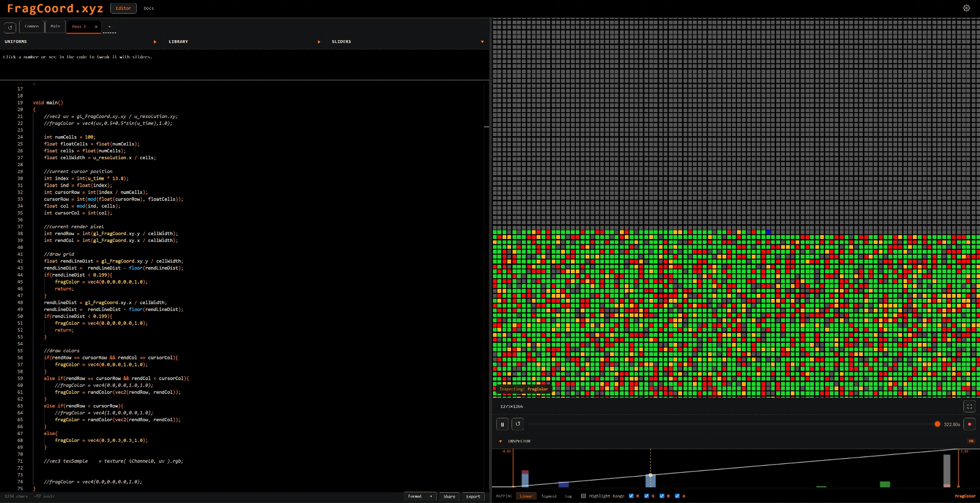The width and height of the screenshot is (980, 503).
Task: Click the reset shader icon beside Common tab
Action: (10, 27)
